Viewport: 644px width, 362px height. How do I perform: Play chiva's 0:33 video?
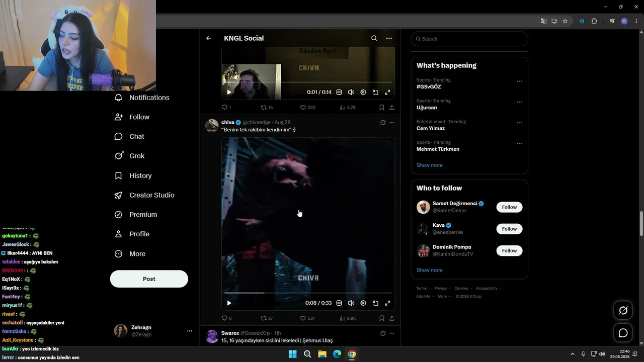coord(229,303)
